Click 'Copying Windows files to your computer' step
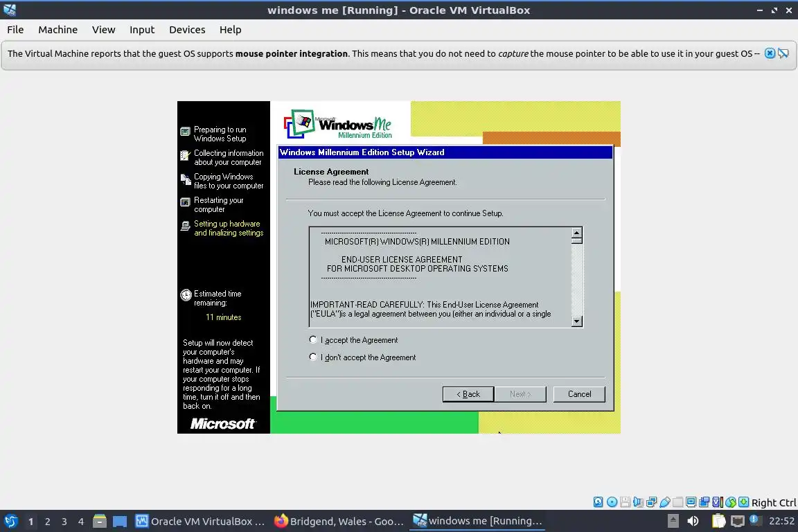Viewport: 798px width, 532px height. point(229,181)
